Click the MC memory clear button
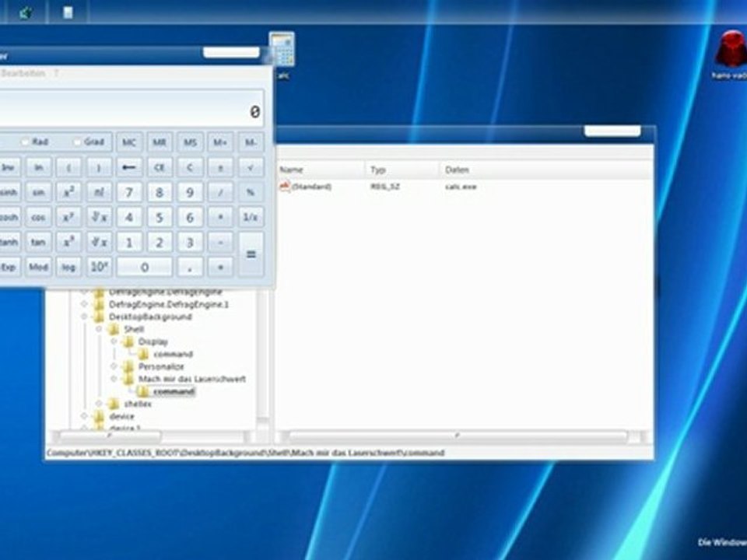Viewport: 747px width, 560px height. (129, 142)
